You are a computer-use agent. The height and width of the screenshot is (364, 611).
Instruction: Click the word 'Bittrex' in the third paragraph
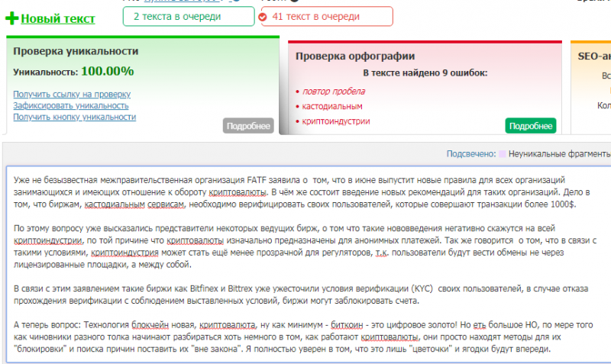tap(240, 289)
